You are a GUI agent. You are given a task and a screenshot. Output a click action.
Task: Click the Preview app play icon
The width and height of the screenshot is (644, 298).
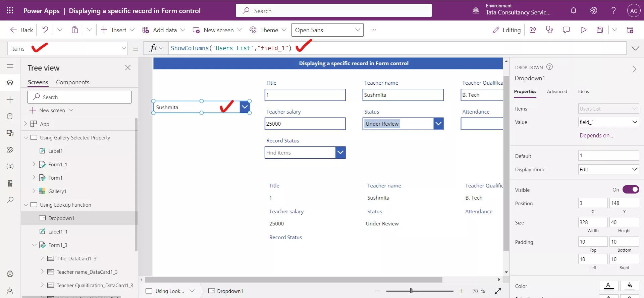tap(583, 30)
